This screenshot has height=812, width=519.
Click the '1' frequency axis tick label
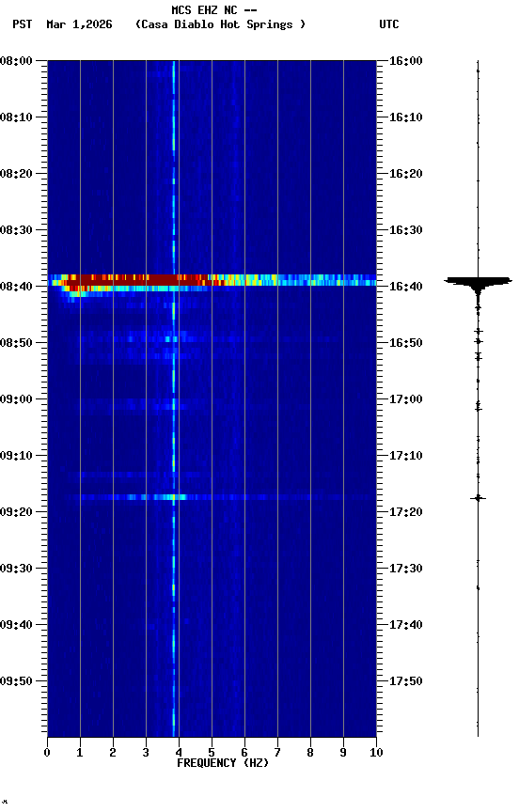point(80,753)
